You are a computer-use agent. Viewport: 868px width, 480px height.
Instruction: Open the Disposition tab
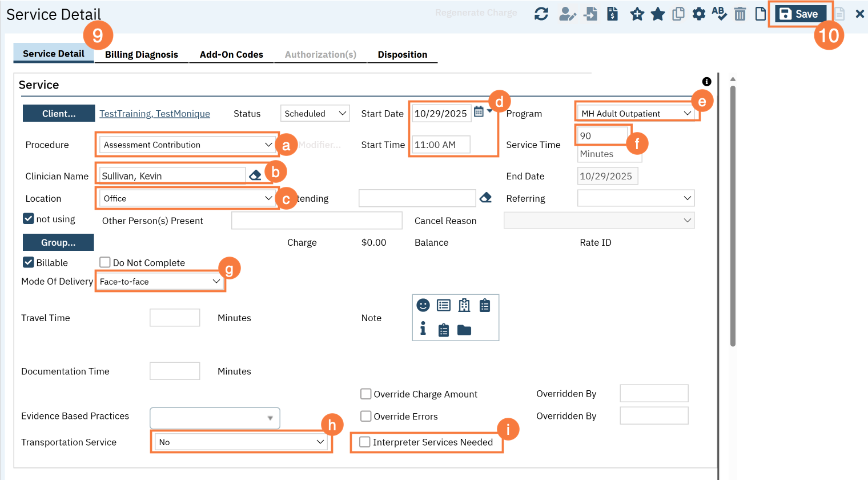402,54
